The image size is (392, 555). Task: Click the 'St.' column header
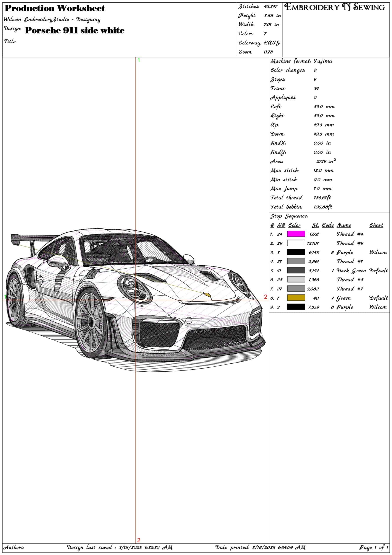click(315, 225)
